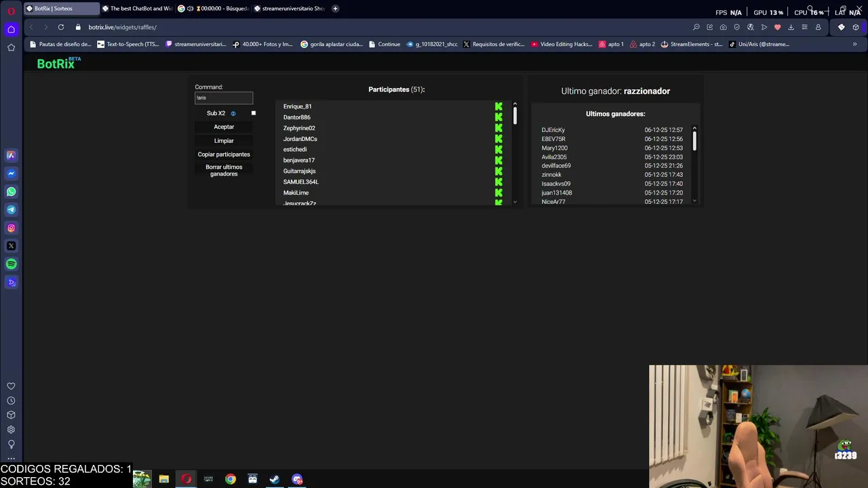Reload the current page
The width and height of the screenshot is (868, 488).
60,27
